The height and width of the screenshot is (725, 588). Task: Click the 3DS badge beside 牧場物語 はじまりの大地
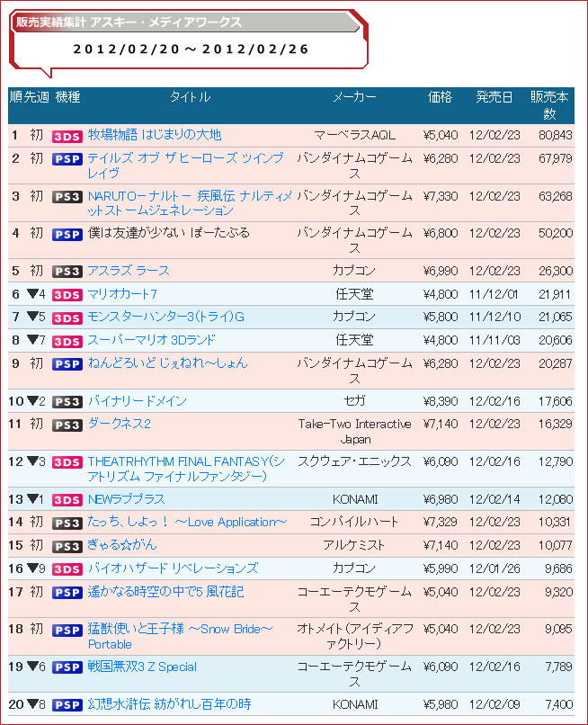click(x=67, y=137)
